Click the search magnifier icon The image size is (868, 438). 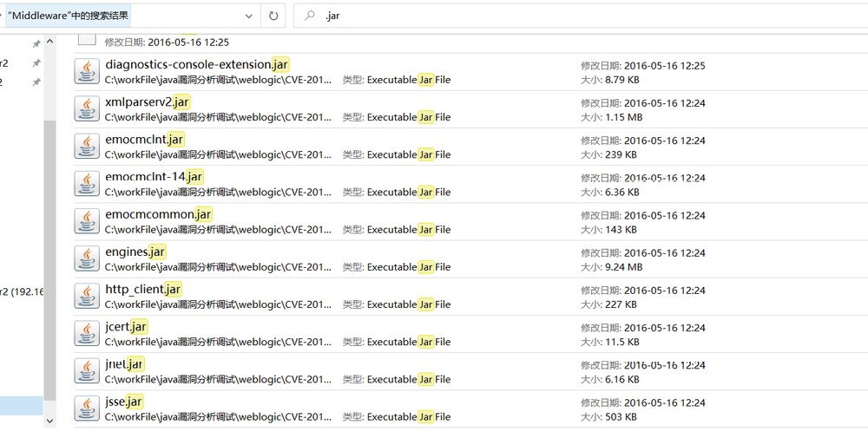click(x=310, y=16)
